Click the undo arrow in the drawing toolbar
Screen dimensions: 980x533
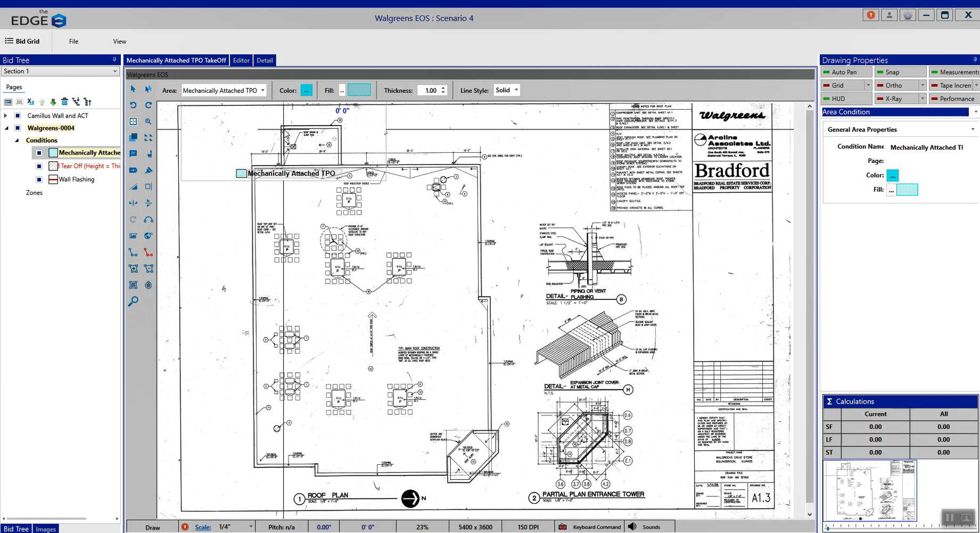pyautogui.click(x=133, y=105)
